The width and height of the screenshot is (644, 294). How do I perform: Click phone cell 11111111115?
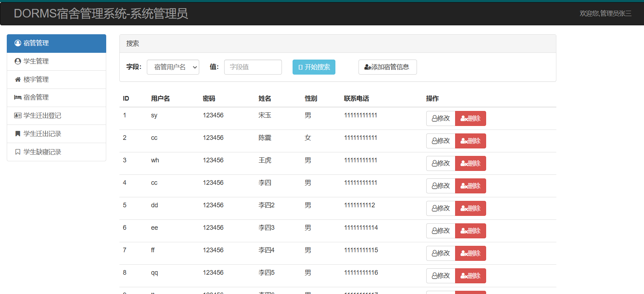click(x=361, y=250)
